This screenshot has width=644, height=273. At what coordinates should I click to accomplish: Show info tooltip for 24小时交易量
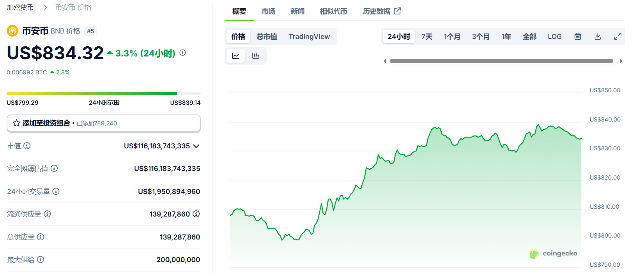[56, 191]
